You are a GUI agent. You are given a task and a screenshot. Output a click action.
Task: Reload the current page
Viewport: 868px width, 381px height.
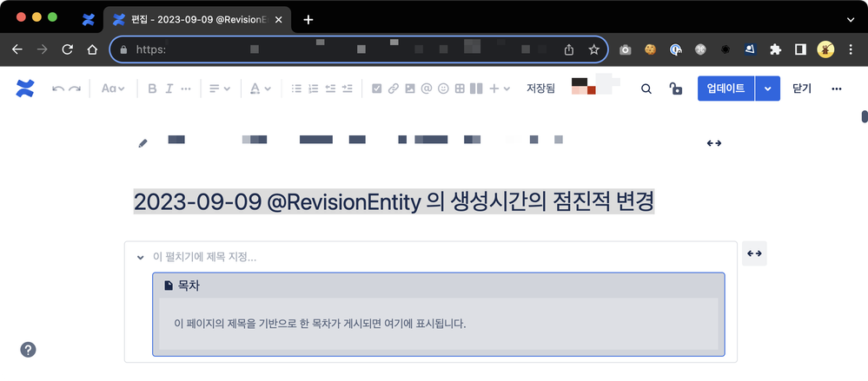pyautogui.click(x=68, y=49)
